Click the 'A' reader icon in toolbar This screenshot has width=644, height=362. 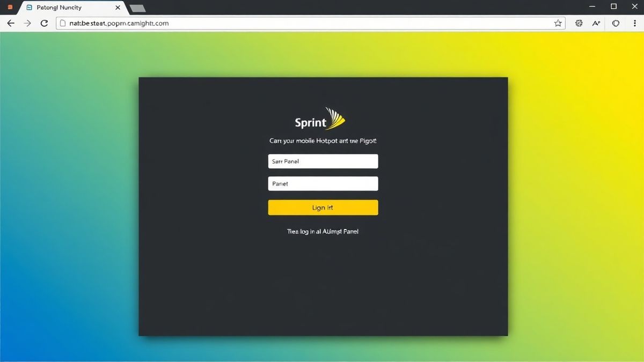click(596, 23)
